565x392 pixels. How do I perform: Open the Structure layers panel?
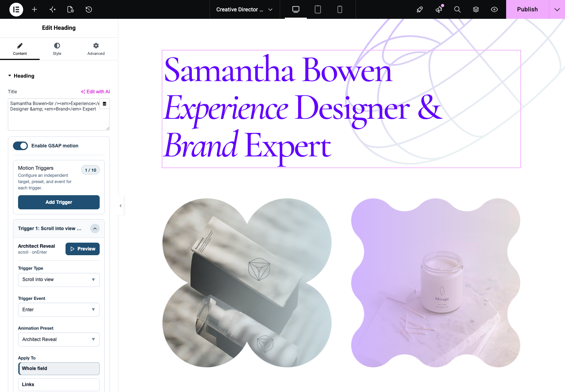476,9
